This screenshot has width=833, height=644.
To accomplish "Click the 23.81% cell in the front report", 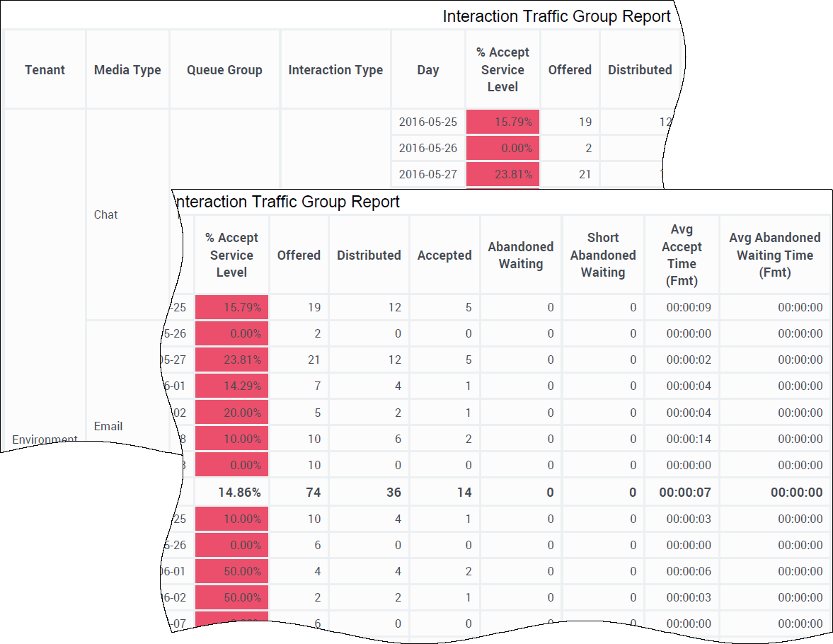I will click(x=231, y=360).
